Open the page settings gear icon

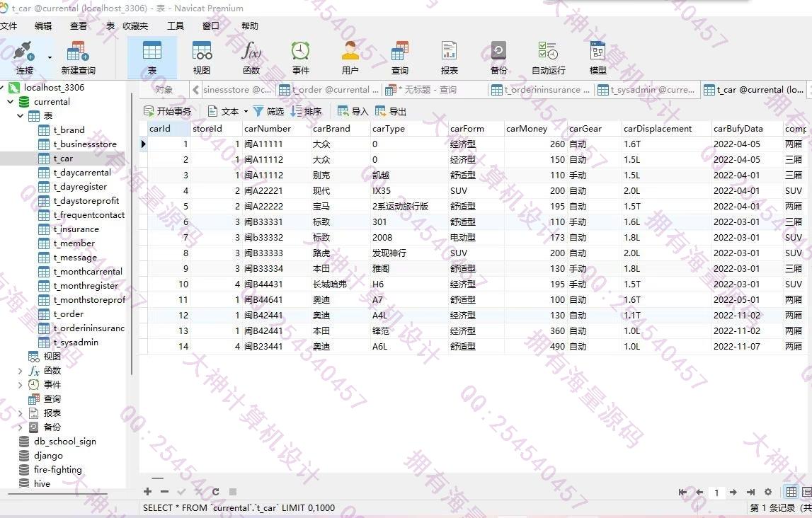[768, 492]
